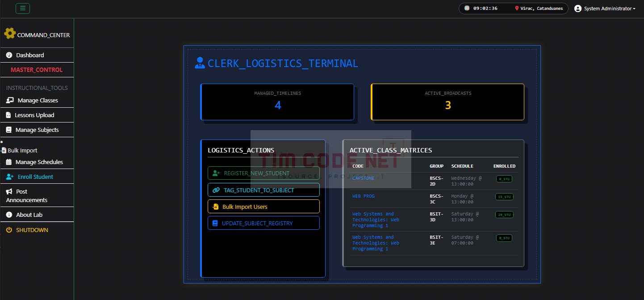Click the System Administrator avatar icon
Image resolution: width=644 pixels, height=300 pixels.
[x=578, y=8]
